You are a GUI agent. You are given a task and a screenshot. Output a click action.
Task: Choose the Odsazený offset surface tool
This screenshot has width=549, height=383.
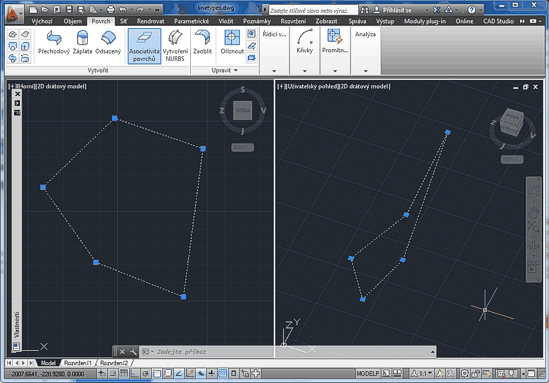(108, 43)
